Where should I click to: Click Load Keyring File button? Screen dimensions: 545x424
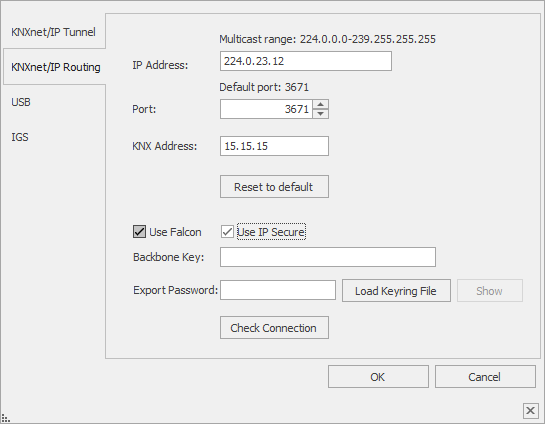396,291
